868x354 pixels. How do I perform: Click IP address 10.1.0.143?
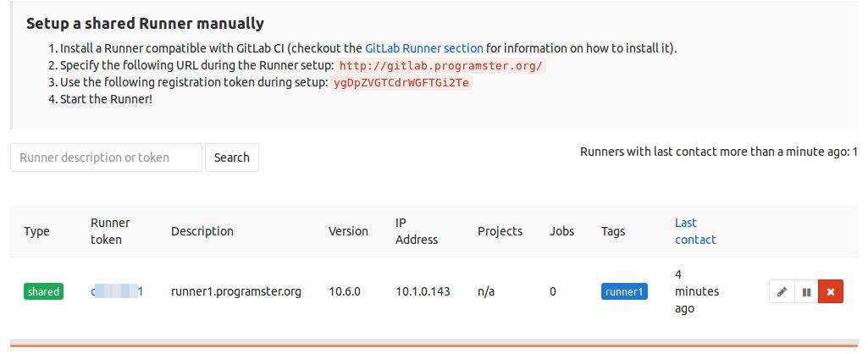click(x=423, y=291)
